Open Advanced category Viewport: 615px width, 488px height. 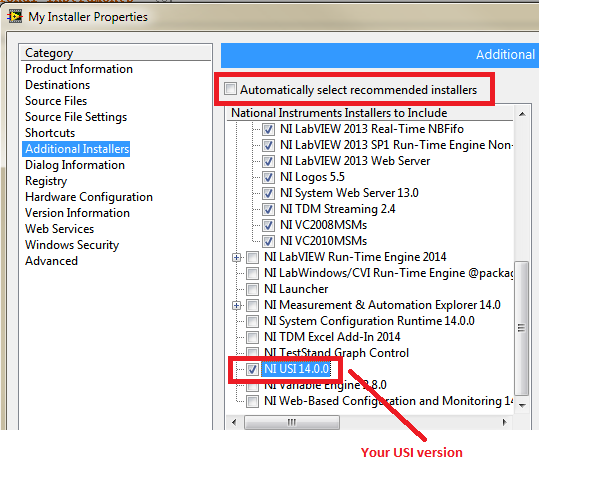pos(51,261)
